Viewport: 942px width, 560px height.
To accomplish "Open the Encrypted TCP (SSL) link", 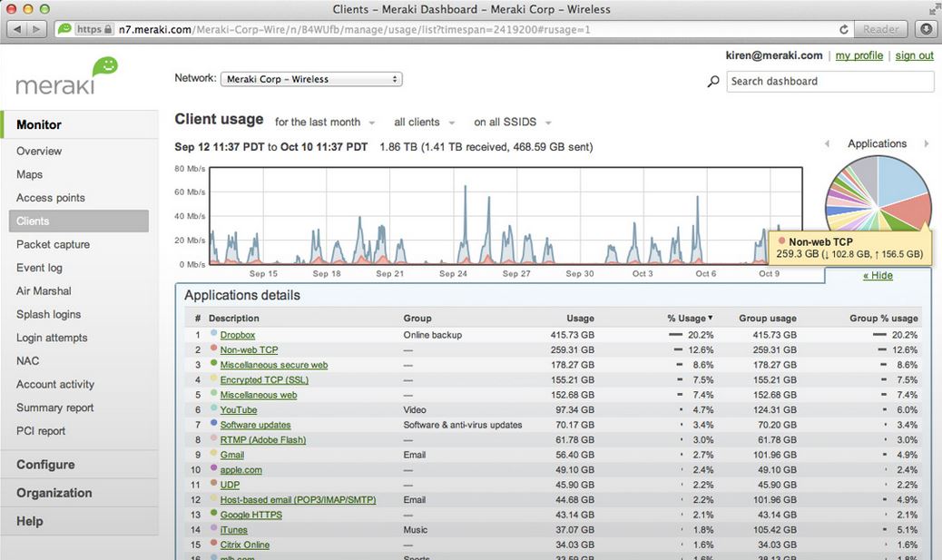I will point(264,379).
